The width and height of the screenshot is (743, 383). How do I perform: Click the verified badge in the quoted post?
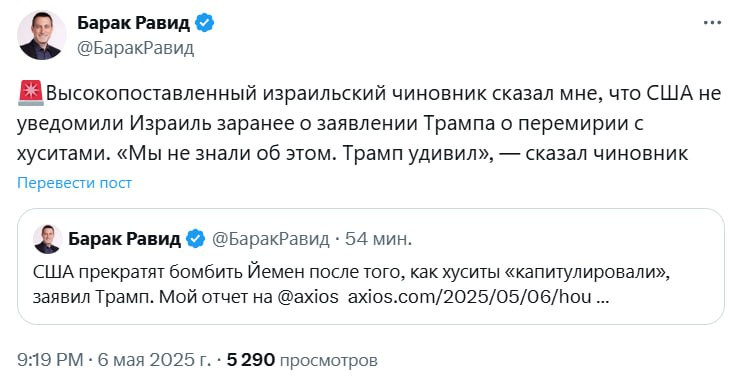pos(195,239)
